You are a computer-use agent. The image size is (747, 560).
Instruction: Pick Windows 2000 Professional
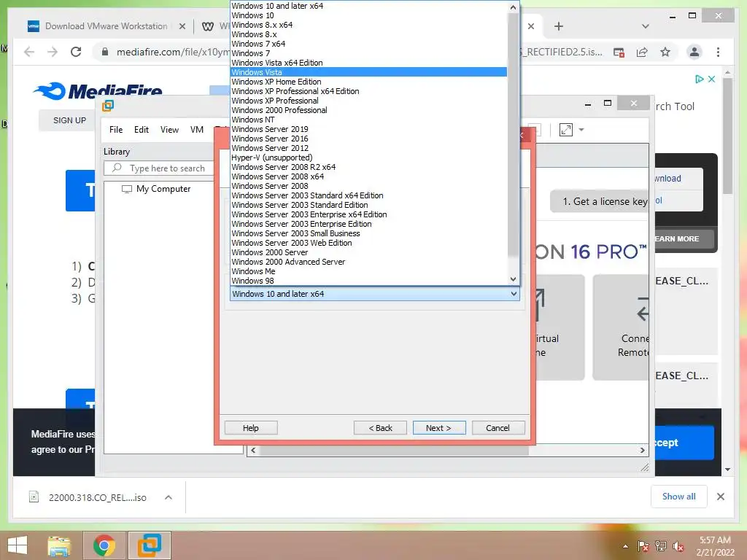tap(368, 110)
